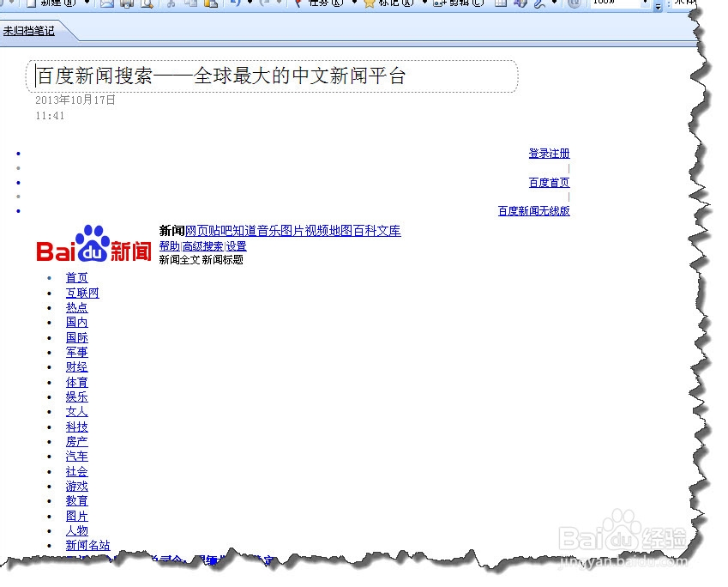Open the 音乐 link
Viewport: 728px width, 587px height.
pos(269,231)
